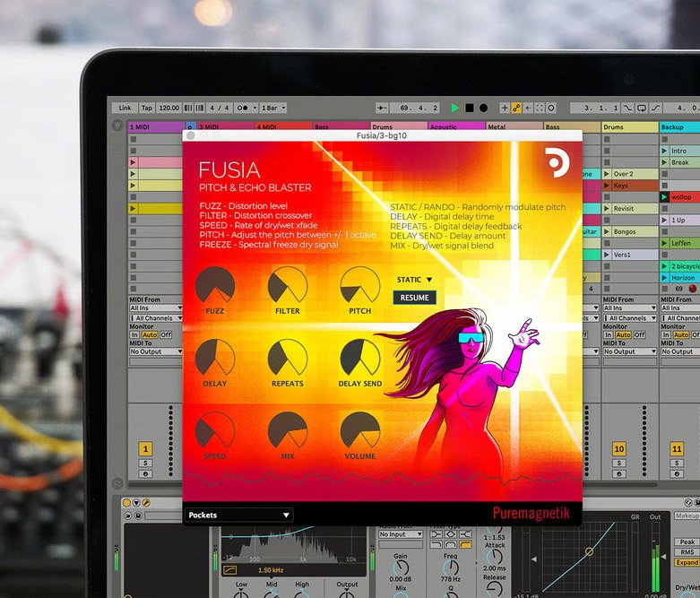This screenshot has width=700, height=598.
Task: Launch the 1 Up clip
Action: click(665, 221)
